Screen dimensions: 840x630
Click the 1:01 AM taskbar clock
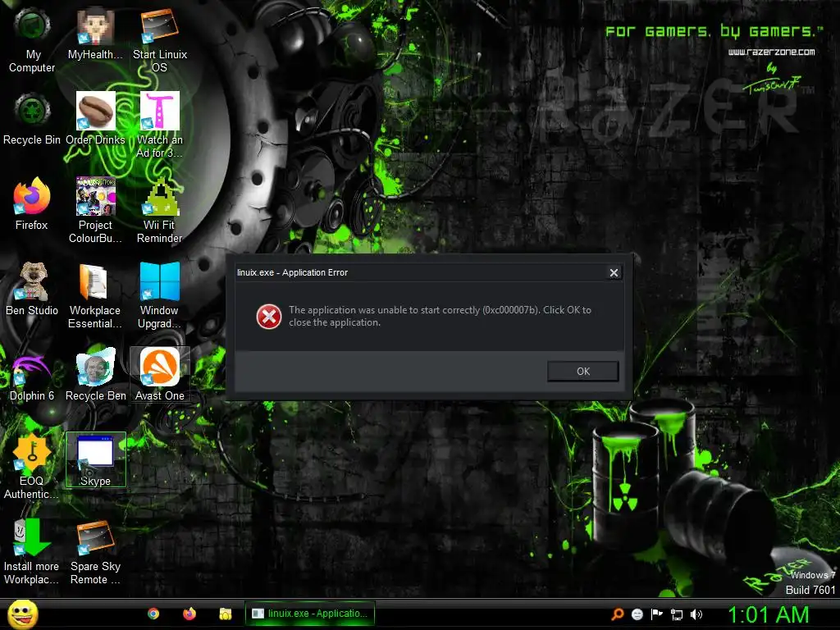pos(768,614)
